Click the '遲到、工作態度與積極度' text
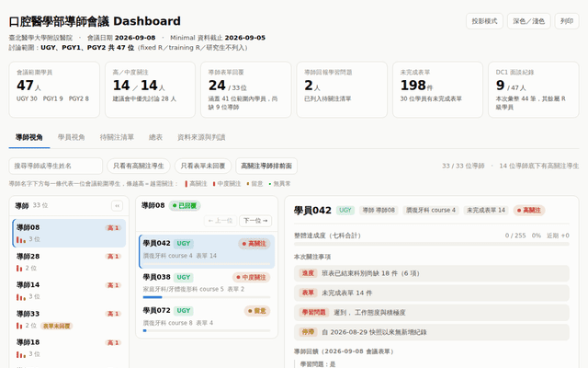This screenshot has height=368, width=588. 369,313
